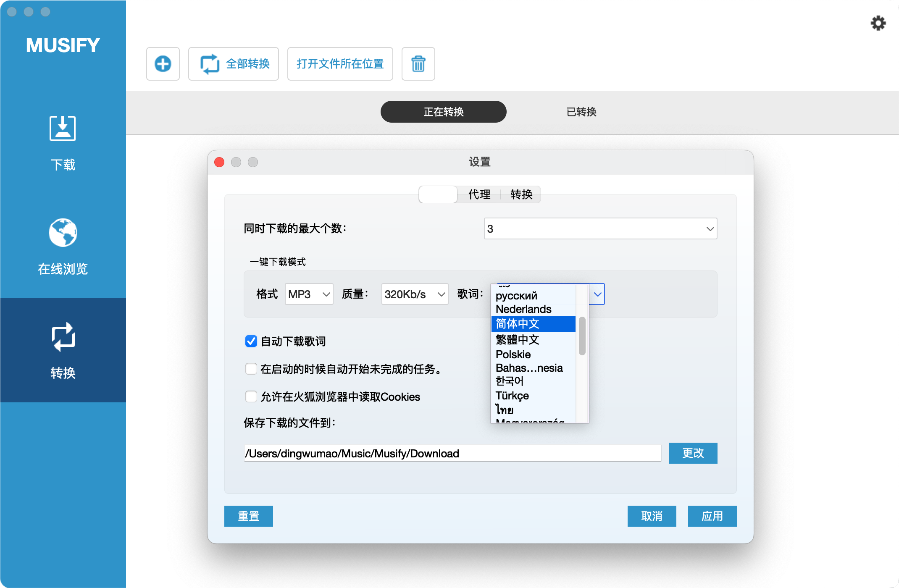Close the 设置 dialog with red button
The width and height of the screenshot is (899, 588).
pos(219,162)
